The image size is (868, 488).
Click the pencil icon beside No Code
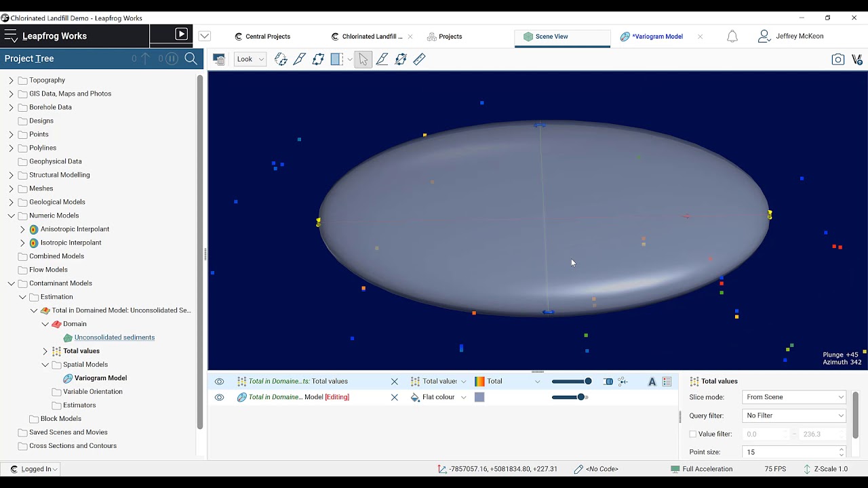point(578,469)
